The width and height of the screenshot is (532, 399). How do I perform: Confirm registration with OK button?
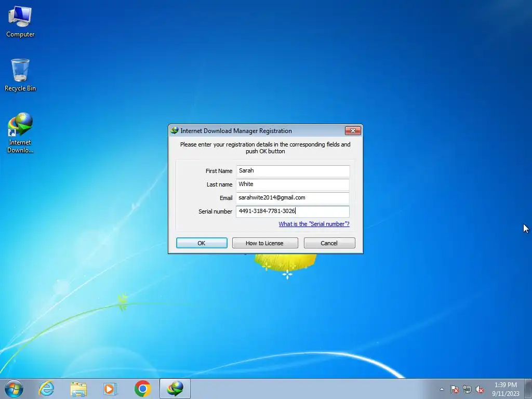tap(202, 243)
